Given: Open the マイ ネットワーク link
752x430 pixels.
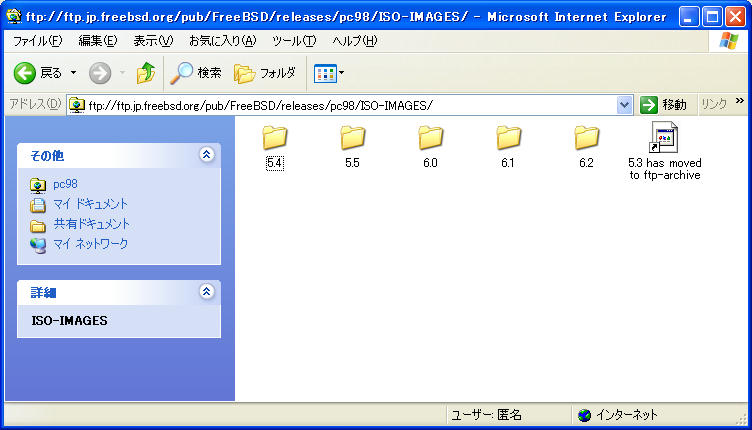Looking at the screenshot, I should pos(91,244).
